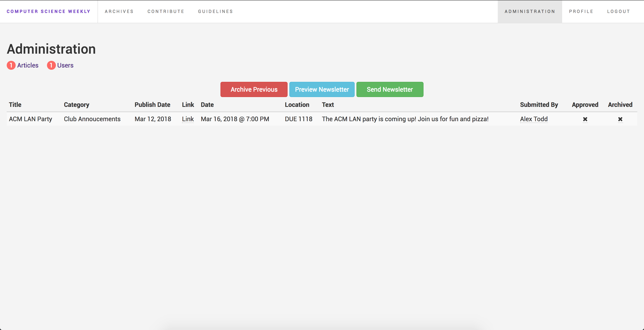This screenshot has width=644, height=330.
Task: Click the red badge next to Users
Action: tap(51, 65)
